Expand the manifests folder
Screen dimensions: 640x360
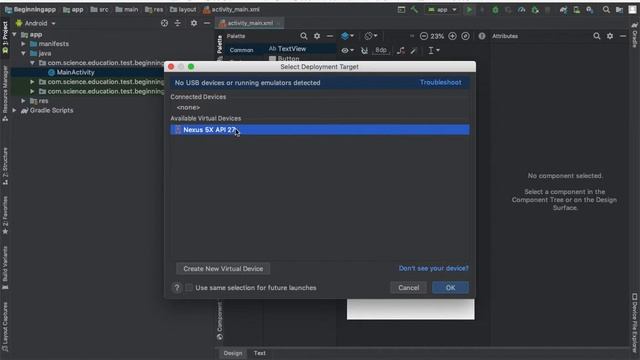23,44
